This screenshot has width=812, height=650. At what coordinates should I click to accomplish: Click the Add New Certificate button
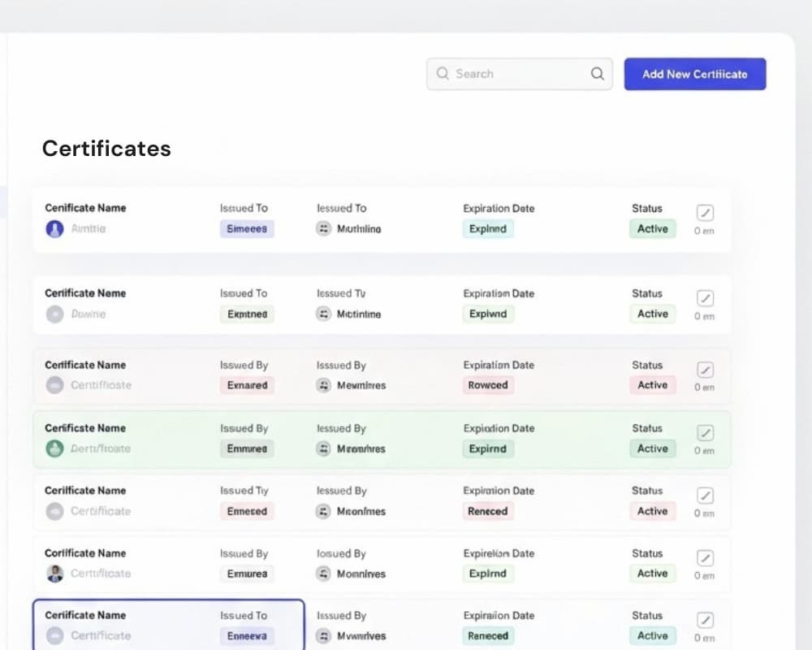(x=694, y=74)
